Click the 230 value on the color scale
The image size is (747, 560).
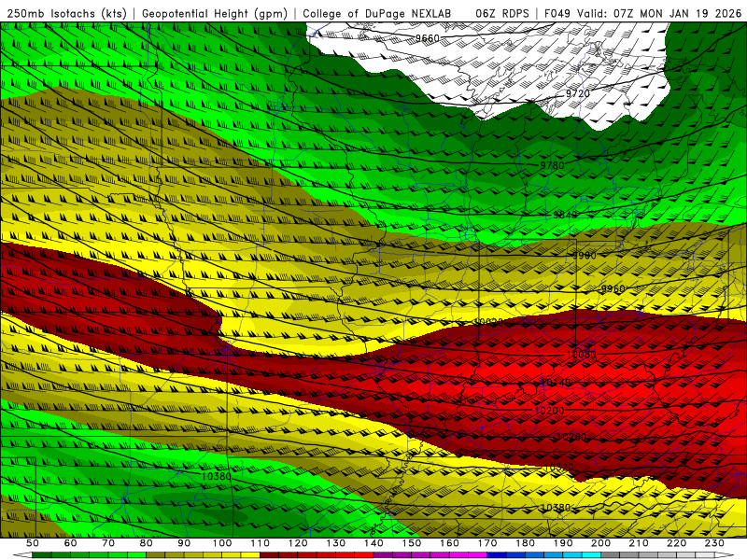pos(714,543)
